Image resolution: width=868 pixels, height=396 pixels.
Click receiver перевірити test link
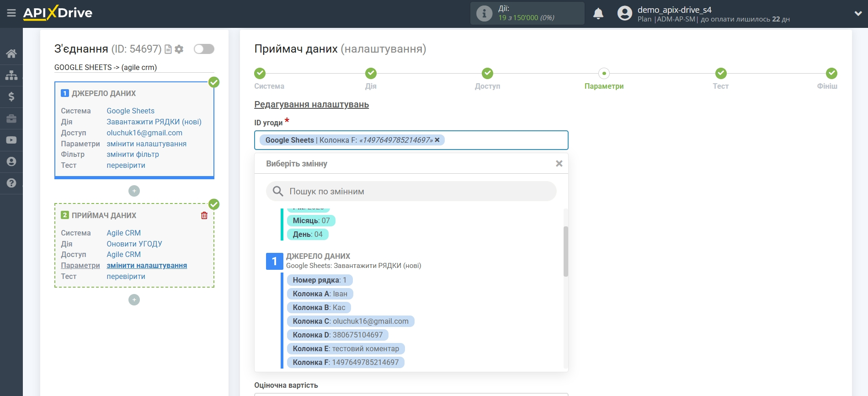pos(126,276)
